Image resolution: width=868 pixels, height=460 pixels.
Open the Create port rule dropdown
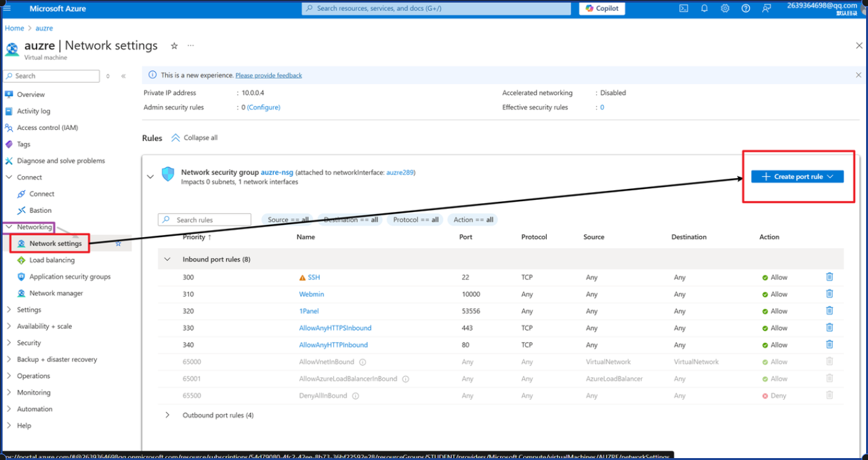[x=797, y=176]
